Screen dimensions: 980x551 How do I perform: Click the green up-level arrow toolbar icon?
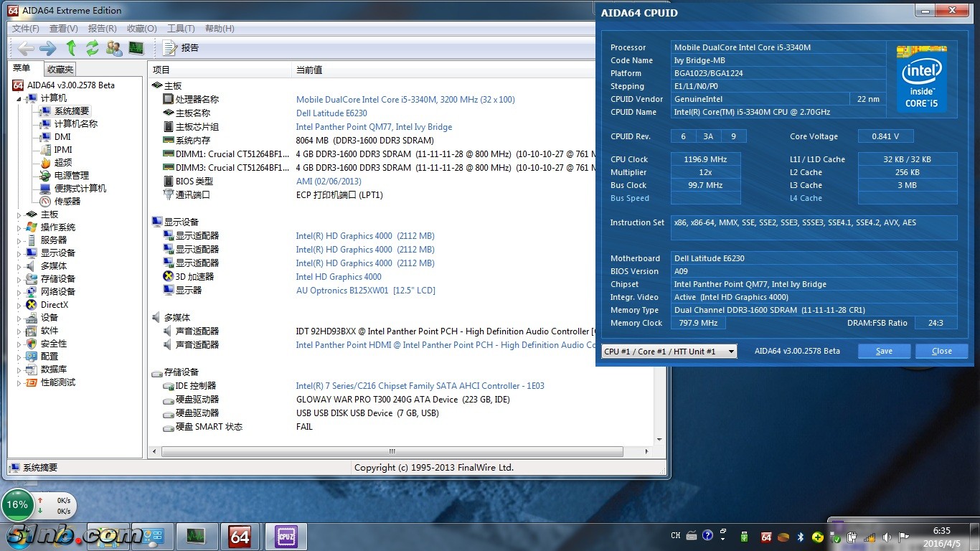(71, 48)
